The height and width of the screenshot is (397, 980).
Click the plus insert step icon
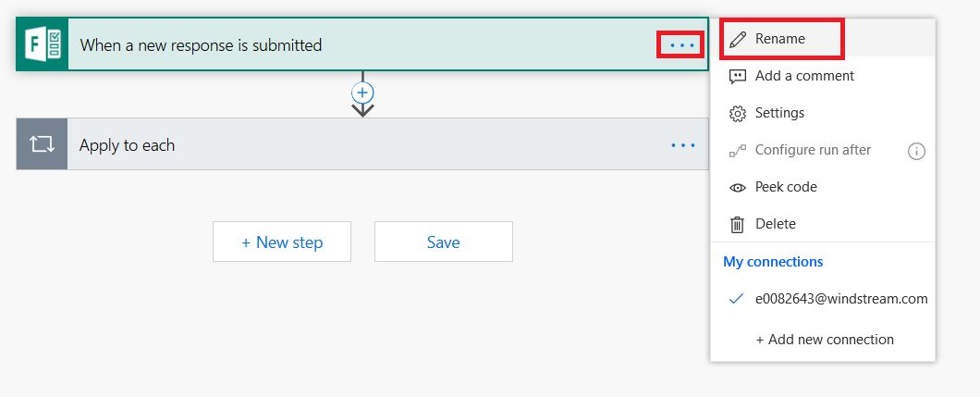(x=362, y=93)
